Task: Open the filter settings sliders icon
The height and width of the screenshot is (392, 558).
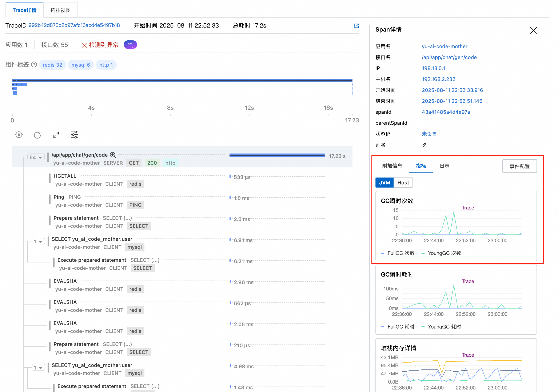Action: (x=74, y=134)
